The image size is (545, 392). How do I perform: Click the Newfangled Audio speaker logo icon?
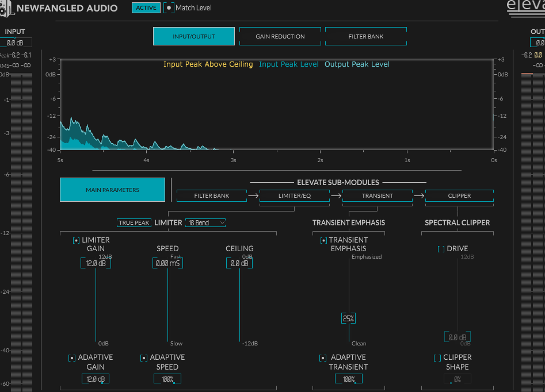[x=6, y=8]
